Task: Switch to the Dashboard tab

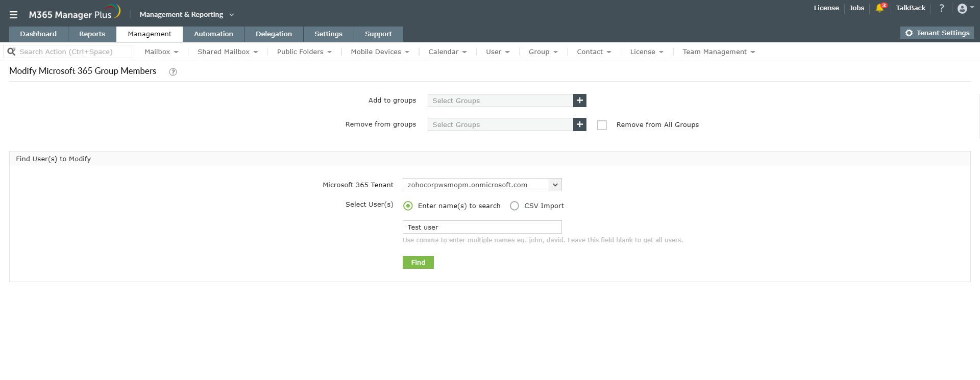Action: pos(38,34)
